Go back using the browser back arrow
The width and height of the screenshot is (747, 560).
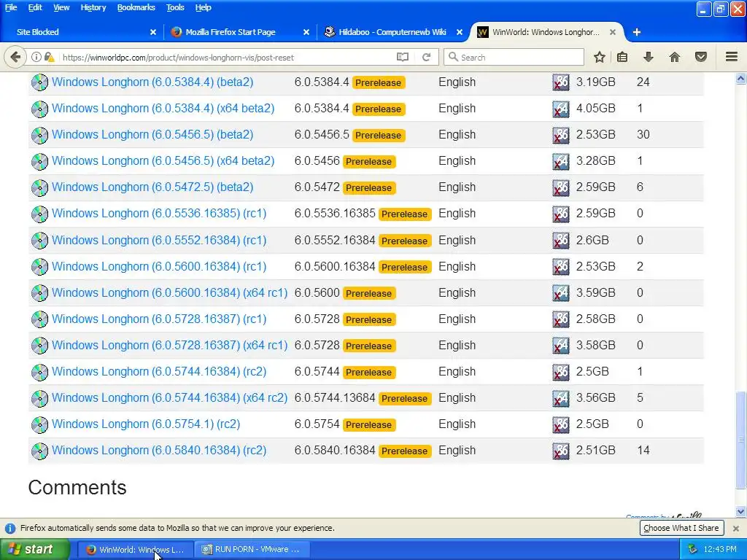pyautogui.click(x=15, y=57)
